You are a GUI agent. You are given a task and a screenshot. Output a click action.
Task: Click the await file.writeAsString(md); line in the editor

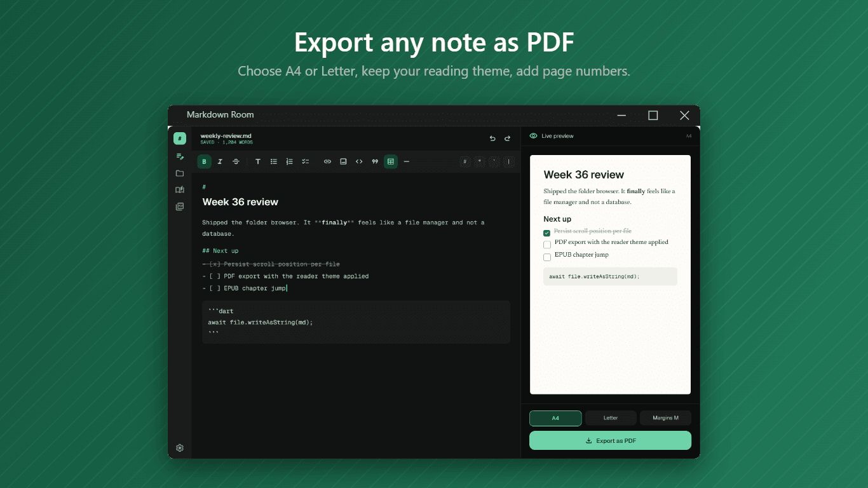[x=261, y=322]
